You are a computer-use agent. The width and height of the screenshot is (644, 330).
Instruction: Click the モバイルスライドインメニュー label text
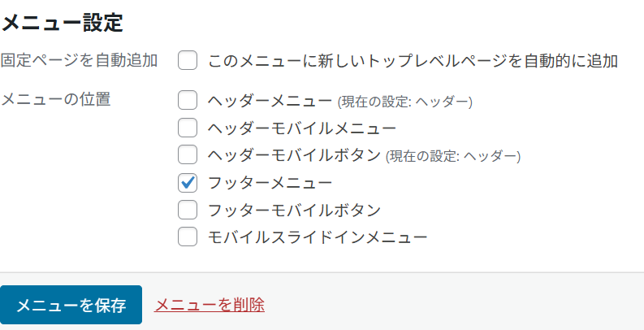pos(318,237)
